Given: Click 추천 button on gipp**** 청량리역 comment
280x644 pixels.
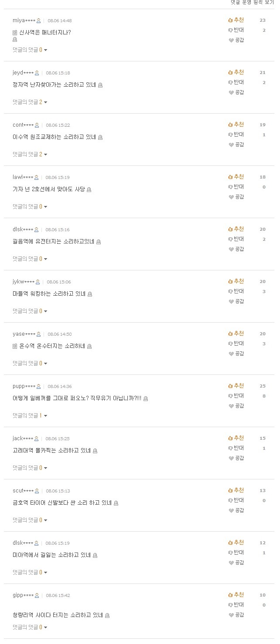Looking at the screenshot, I should point(236,595).
